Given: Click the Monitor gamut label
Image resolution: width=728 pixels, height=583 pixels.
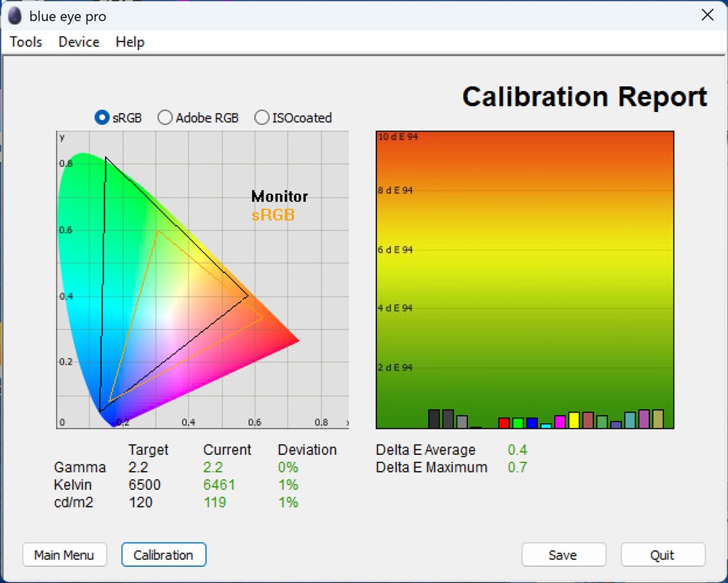Looking at the screenshot, I should point(279,196).
